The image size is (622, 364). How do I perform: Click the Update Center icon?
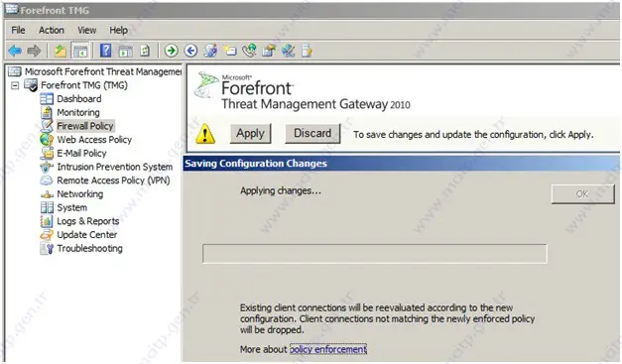coord(47,235)
